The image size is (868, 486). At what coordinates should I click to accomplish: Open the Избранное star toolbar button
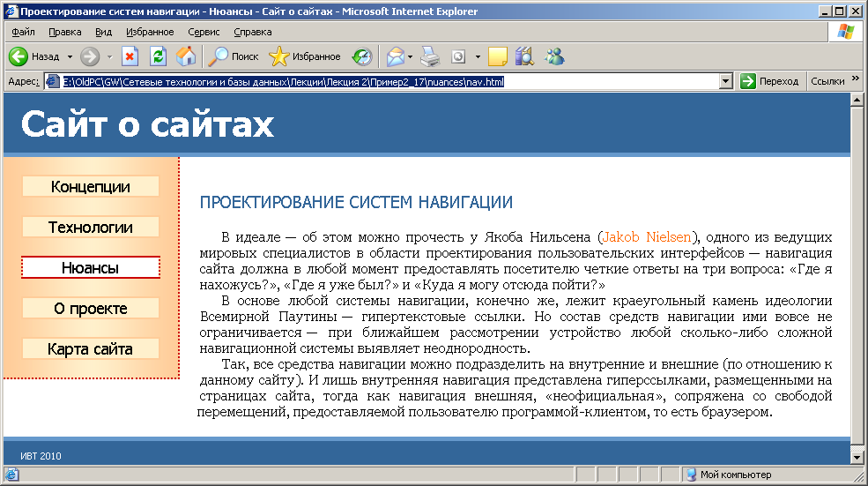pyautogui.click(x=305, y=56)
